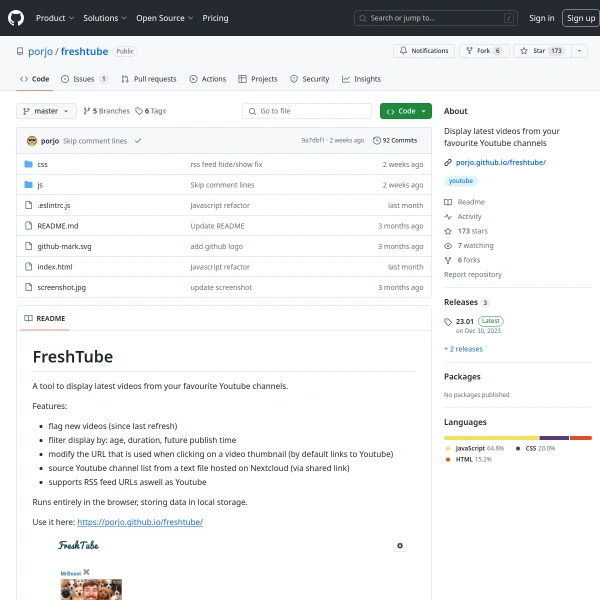Star the freshtube repository
Screen dimensions: 600x600
point(542,51)
